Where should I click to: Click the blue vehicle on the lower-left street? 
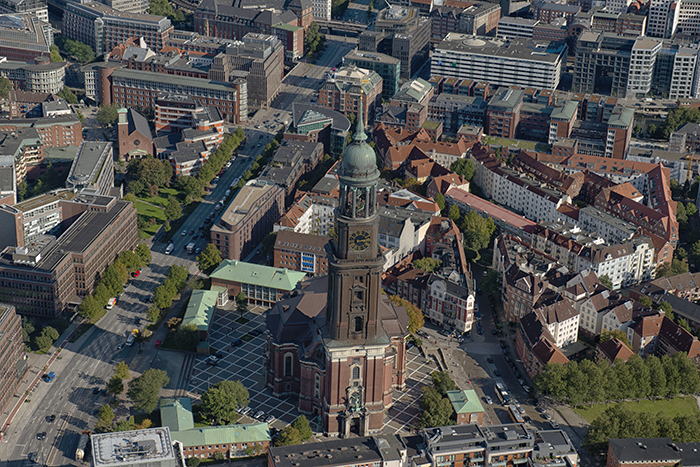pyautogui.click(x=49, y=377)
